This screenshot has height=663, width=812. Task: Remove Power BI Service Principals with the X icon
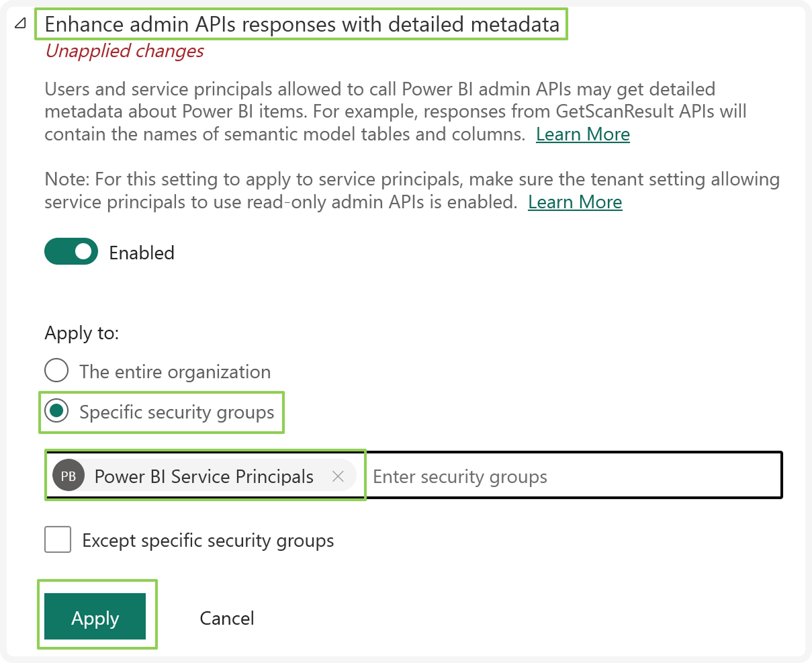[338, 476]
